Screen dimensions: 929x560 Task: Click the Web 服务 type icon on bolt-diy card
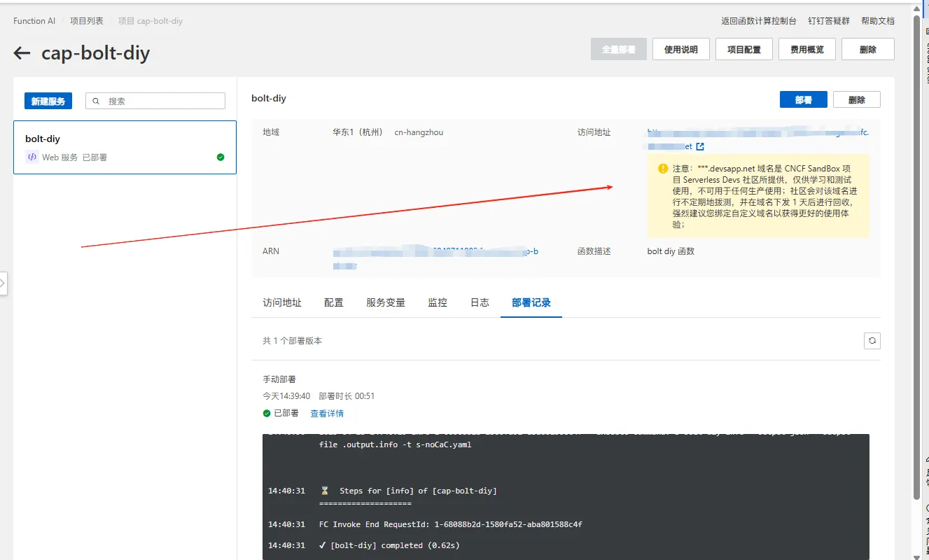(x=32, y=157)
